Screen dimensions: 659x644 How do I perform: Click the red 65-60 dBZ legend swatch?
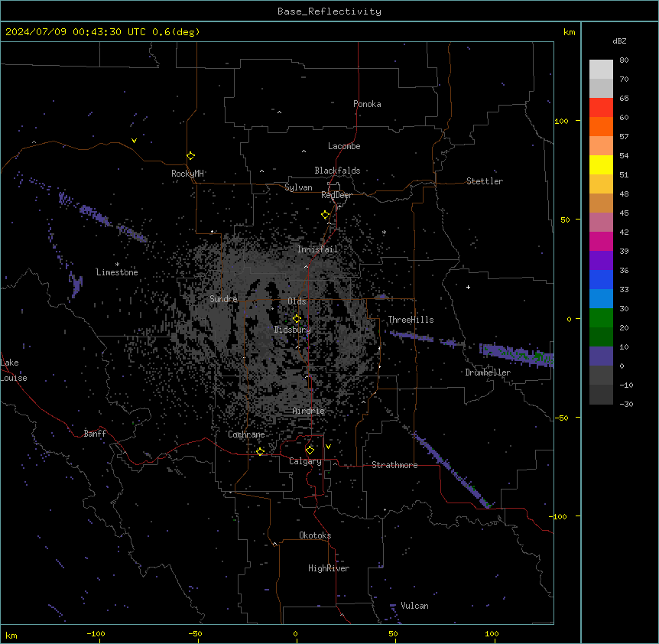click(x=601, y=107)
